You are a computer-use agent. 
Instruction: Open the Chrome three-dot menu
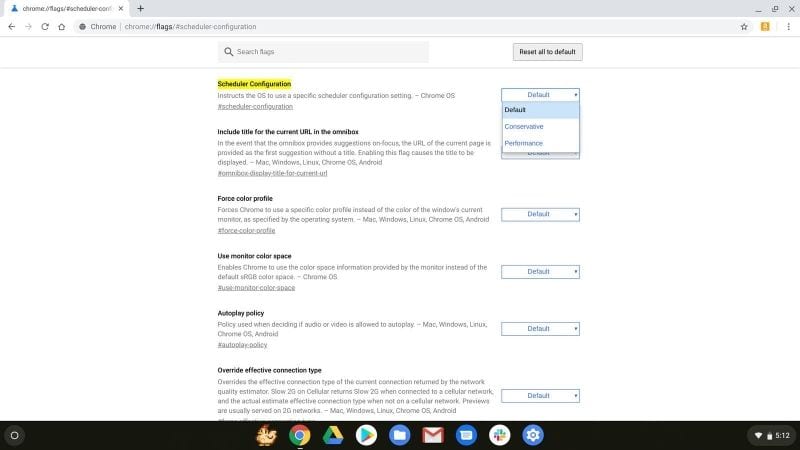coord(785,27)
